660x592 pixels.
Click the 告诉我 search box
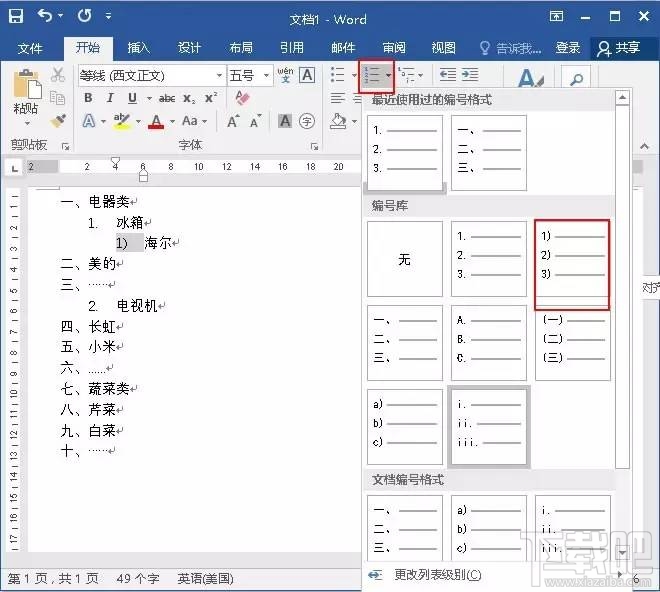pyautogui.click(x=511, y=48)
